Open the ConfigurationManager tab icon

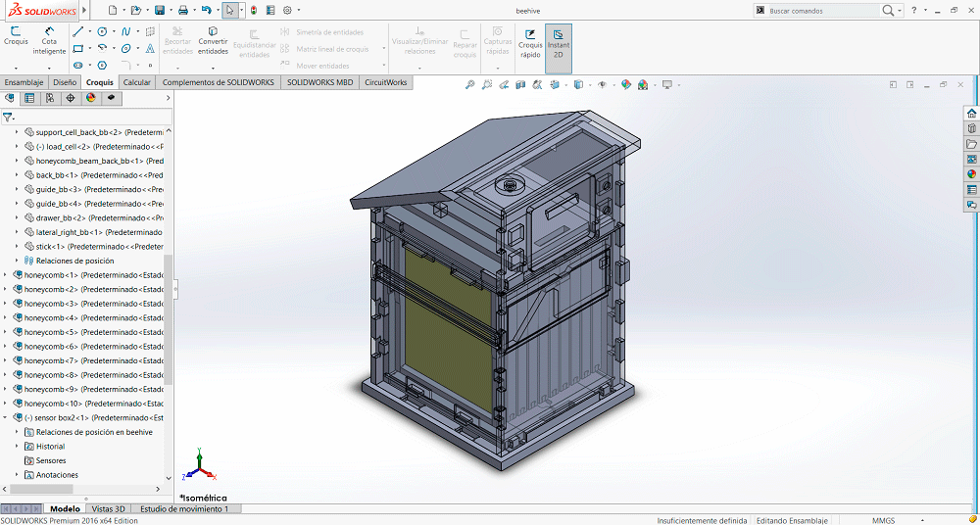pos(50,98)
